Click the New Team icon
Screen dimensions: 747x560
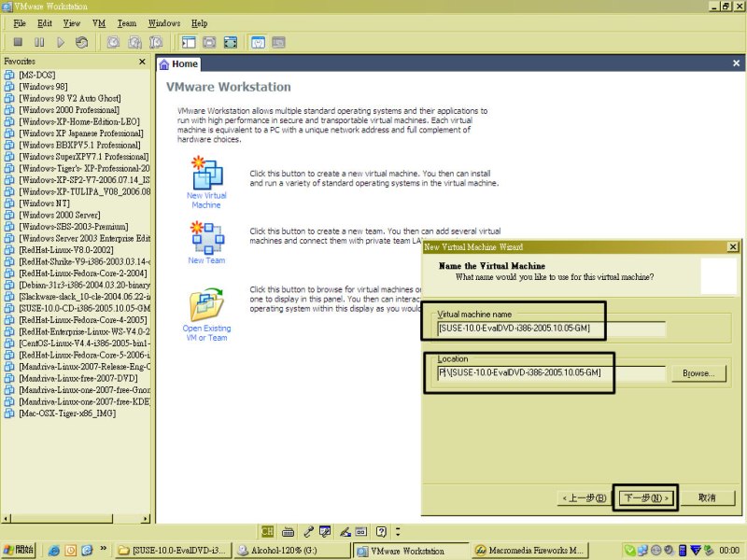point(206,238)
